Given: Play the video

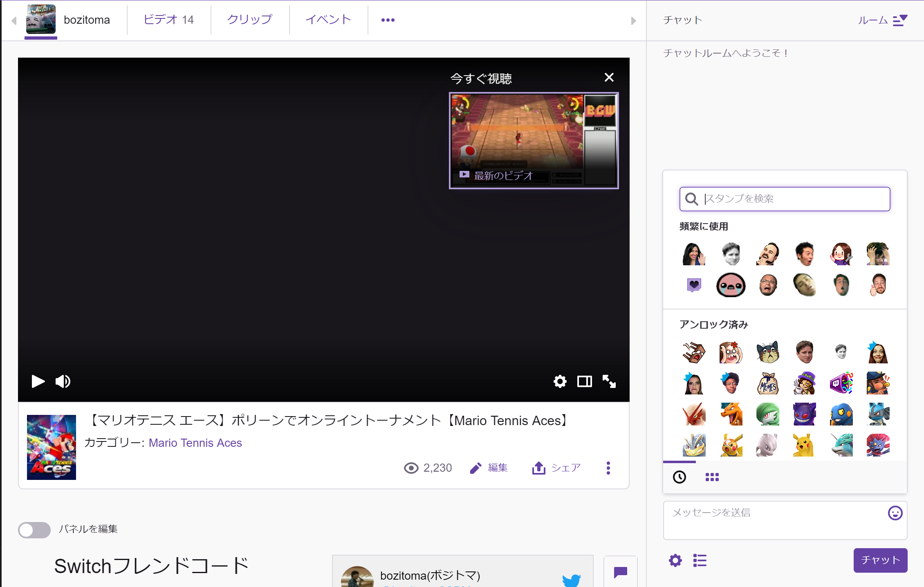Looking at the screenshot, I should tap(38, 381).
